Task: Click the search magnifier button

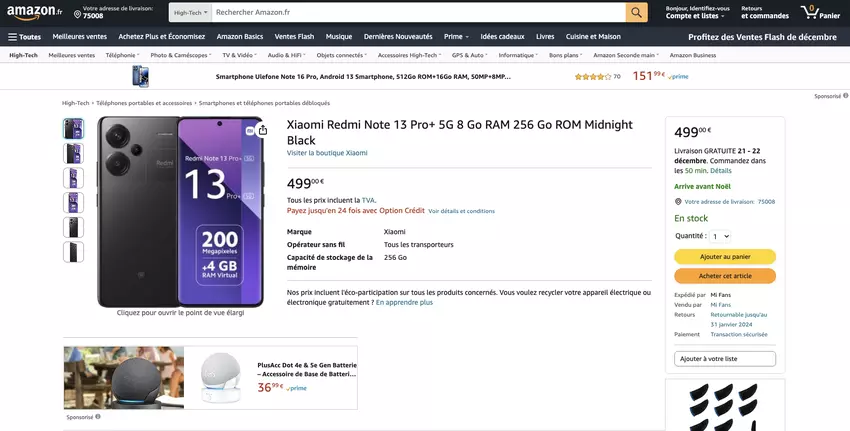Action: (637, 12)
